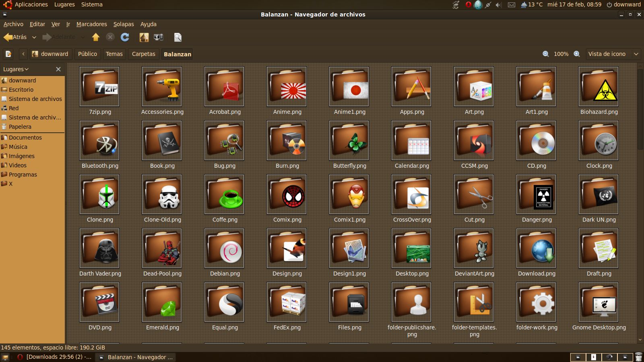
Task: Open the Ayuda menu
Action: [x=148, y=24]
